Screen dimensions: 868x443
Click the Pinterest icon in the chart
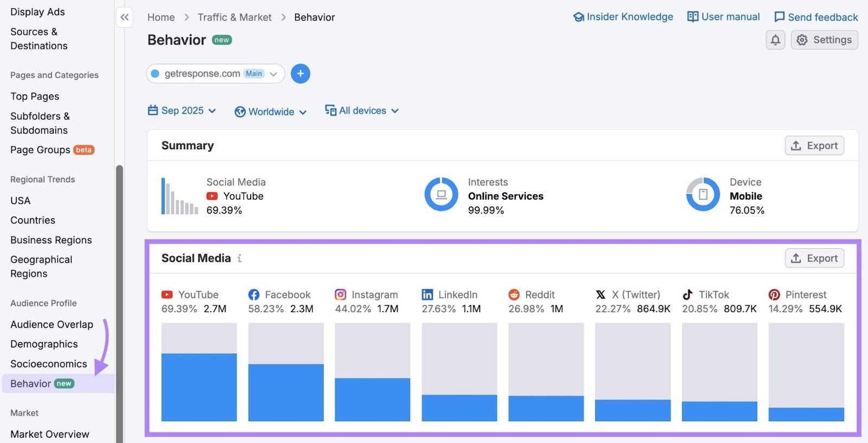point(774,295)
